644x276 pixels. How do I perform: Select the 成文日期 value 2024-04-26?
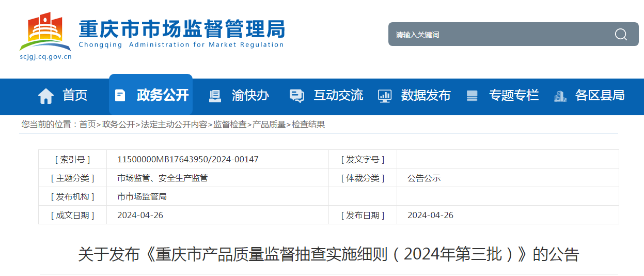140,215
